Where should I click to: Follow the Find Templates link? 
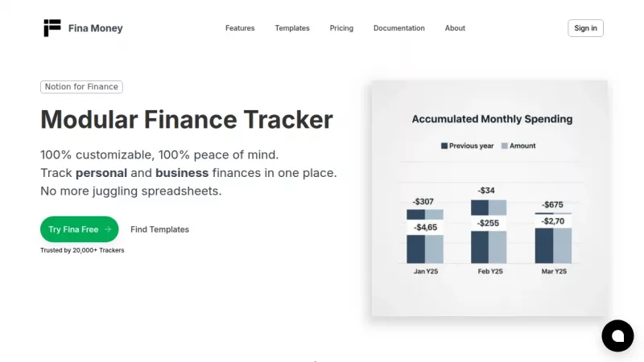pos(159,229)
